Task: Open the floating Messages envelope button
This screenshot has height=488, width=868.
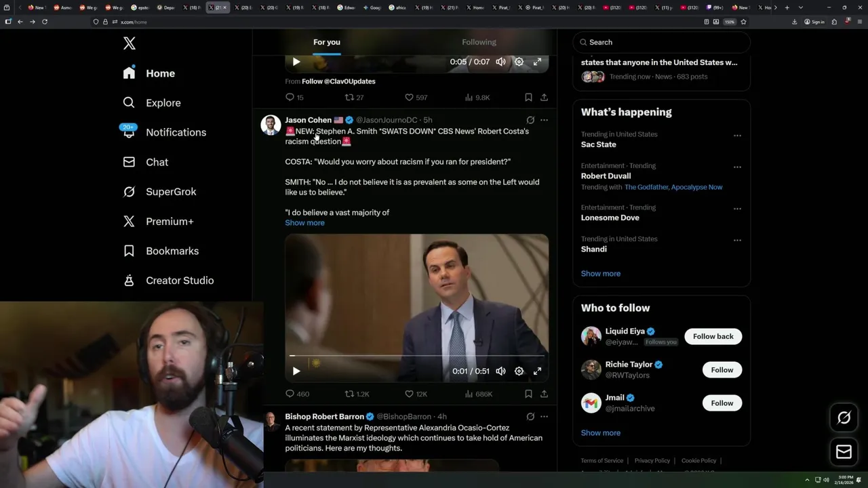Action: pyautogui.click(x=844, y=452)
